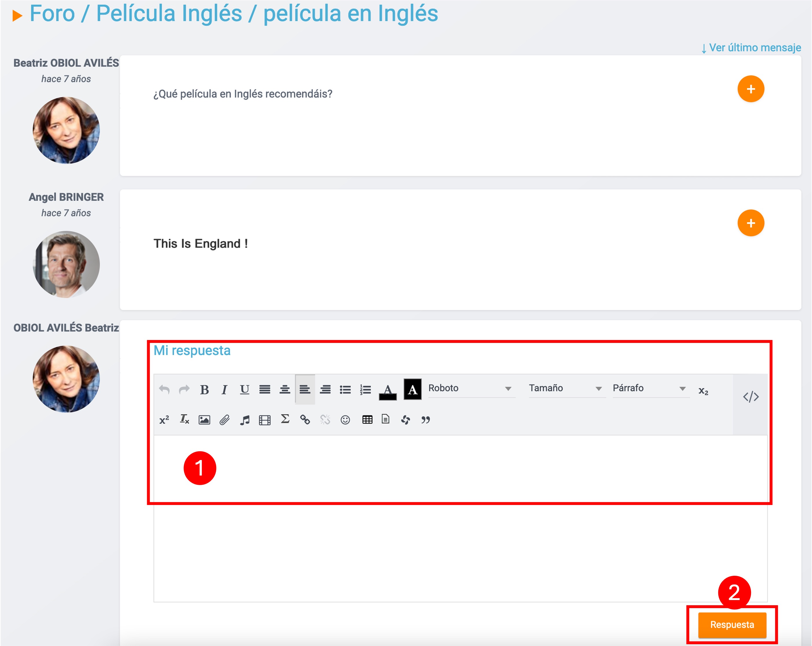Jump to last message via Ver último mensaje
Image resolution: width=812 pixels, height=646 pixels.
pos(751,47)
